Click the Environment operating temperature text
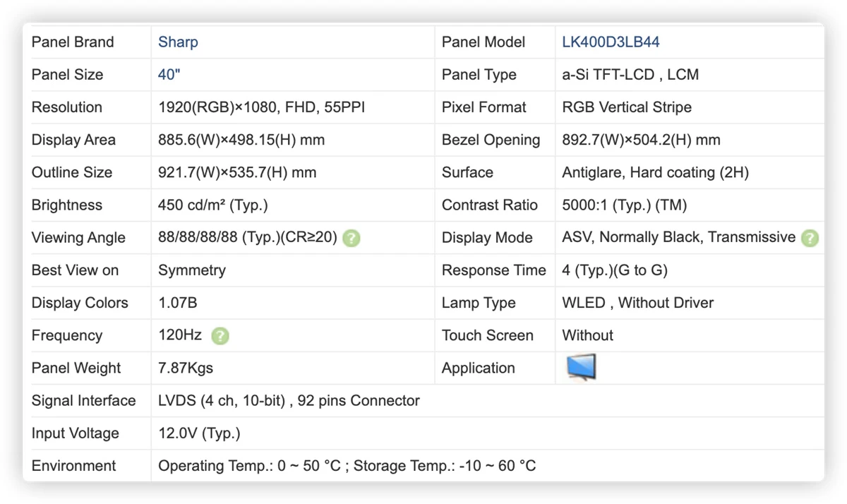 point(249,466)
